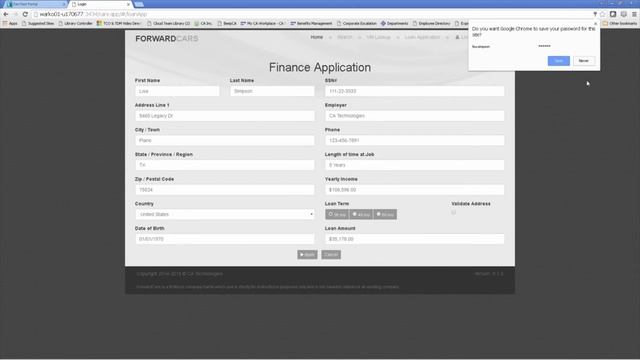Select the last Loan Term option
Screen dimensions: 640x360
(385, 214)
